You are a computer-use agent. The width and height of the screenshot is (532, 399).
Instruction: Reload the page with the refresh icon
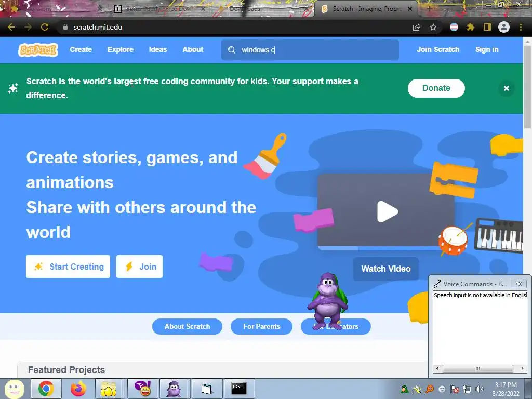[45, 27]
